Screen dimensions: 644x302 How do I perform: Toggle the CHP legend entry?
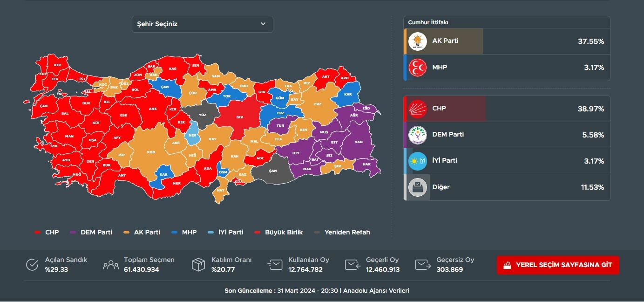(x=47, y=232)
